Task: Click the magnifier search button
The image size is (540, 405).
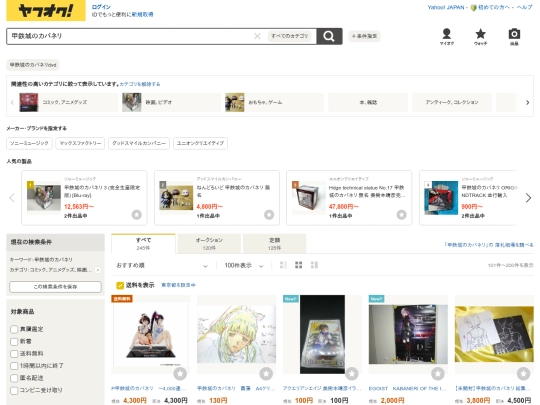Action: tap(329, 36)
